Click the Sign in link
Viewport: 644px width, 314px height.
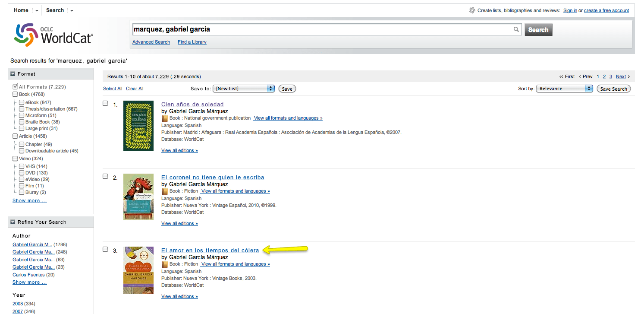tap(570, 10)
